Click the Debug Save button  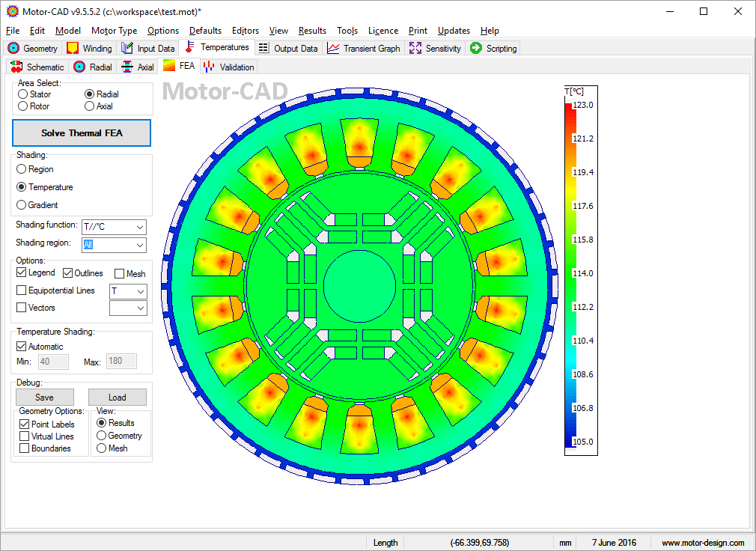coord(45,398)
